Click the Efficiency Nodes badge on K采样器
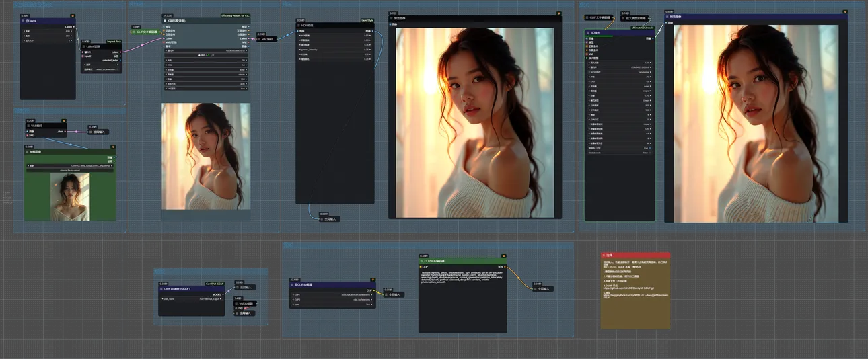 click(236, 15)
